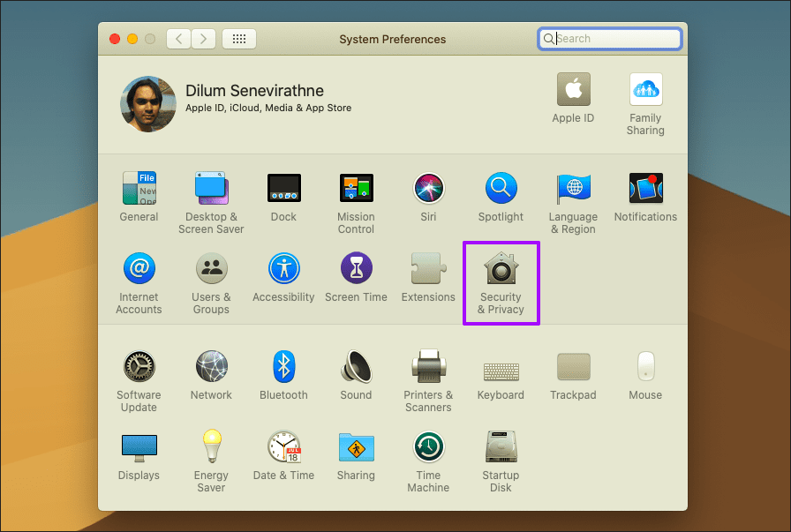Go forward with the right chevron button
The height and width of the screenshot is (532, 791).
tap(203, 39)
